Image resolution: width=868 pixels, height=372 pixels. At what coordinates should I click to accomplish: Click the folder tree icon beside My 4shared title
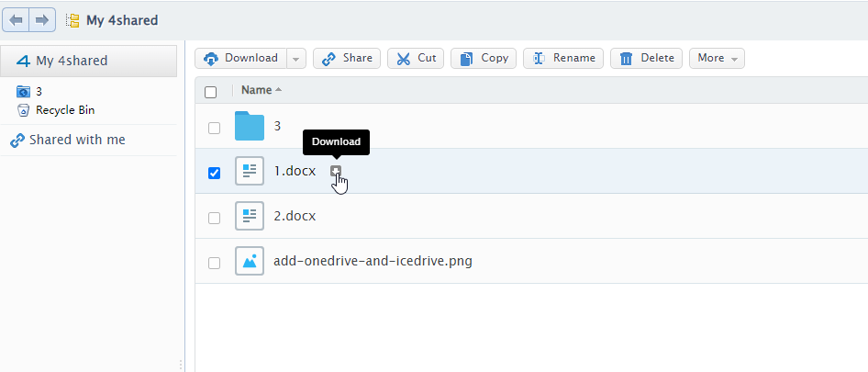[72, 20]
